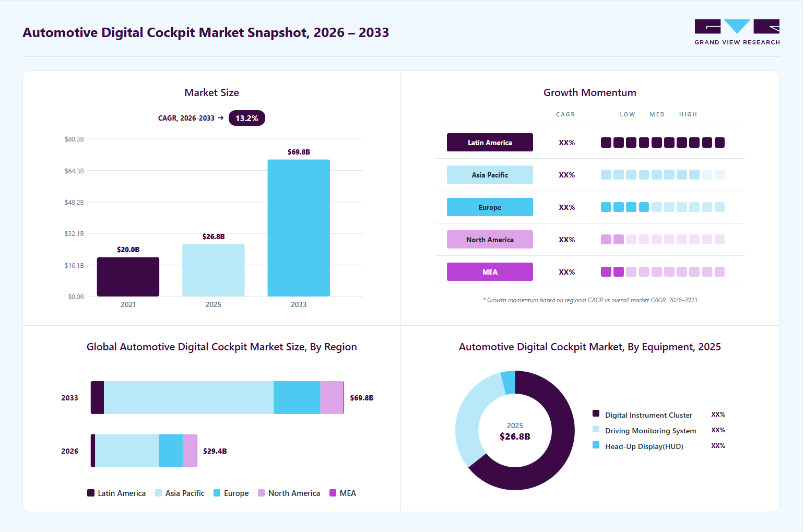Click the arrow beside CAGR, 2026-2033
Image resolution: width=804 pixels, height=532 pixels.
221,118
